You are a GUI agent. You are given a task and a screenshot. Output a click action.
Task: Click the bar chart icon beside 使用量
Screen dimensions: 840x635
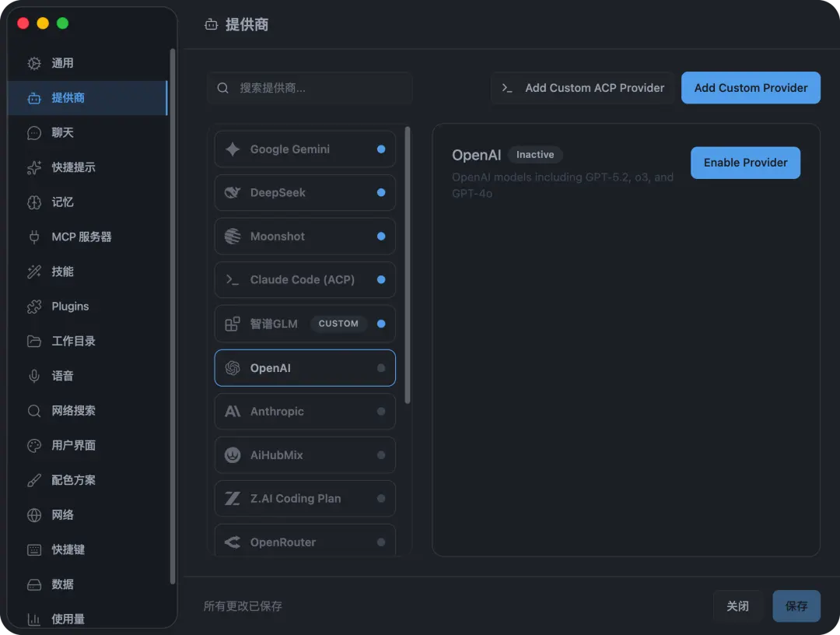pos(34,619)
